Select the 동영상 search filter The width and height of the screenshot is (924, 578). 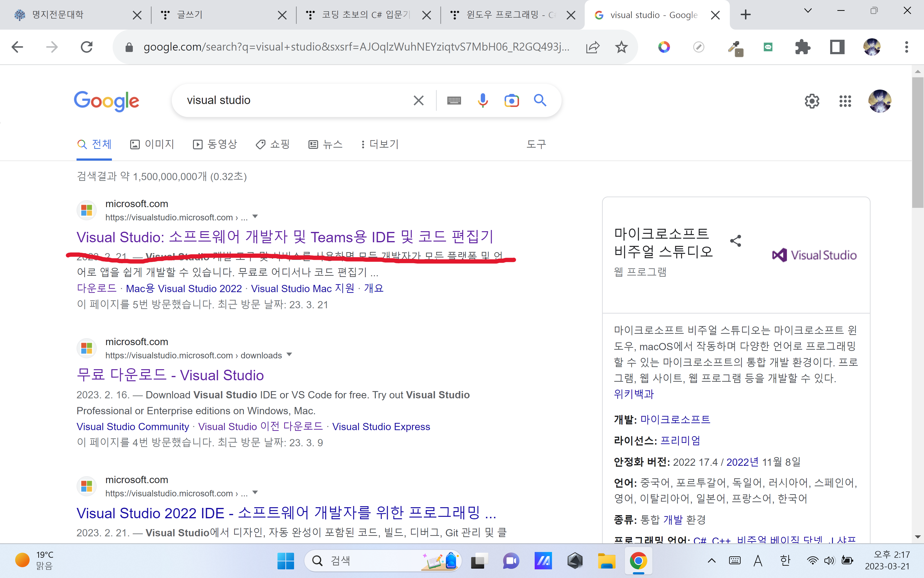[215, 144]
